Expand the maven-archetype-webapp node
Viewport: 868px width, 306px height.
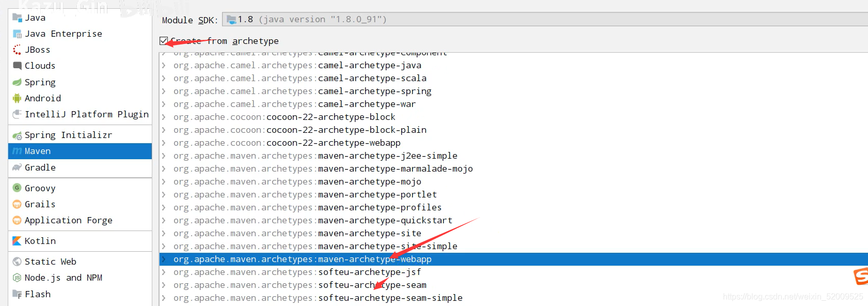pyautogui.click(x=164, y=259)
